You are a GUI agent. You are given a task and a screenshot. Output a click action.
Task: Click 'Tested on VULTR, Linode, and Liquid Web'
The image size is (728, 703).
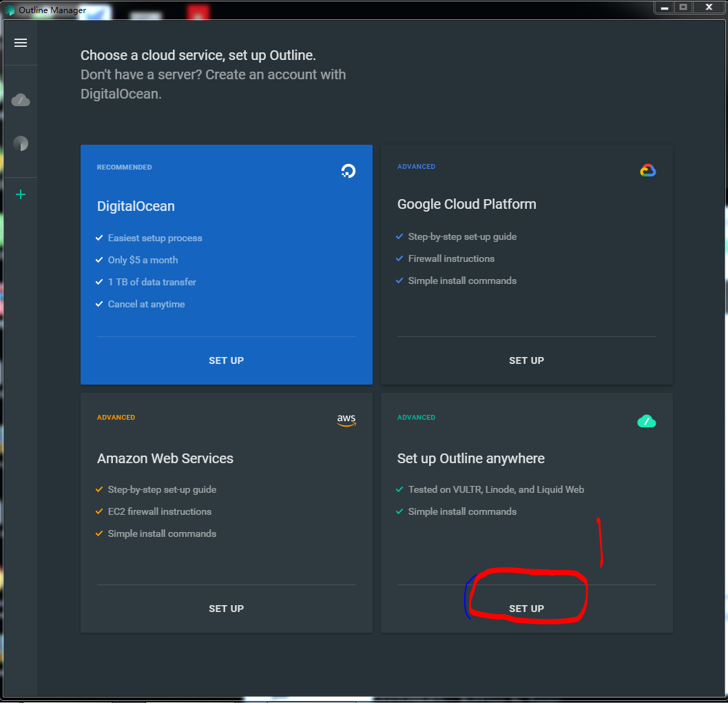(x=496, y=490)
